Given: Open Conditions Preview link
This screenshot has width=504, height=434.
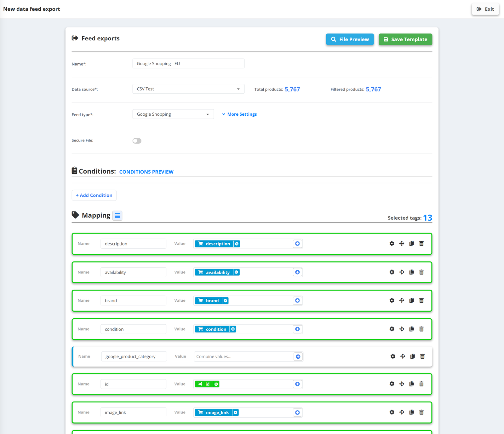Looking at the screenshot, I should point(146,172).
